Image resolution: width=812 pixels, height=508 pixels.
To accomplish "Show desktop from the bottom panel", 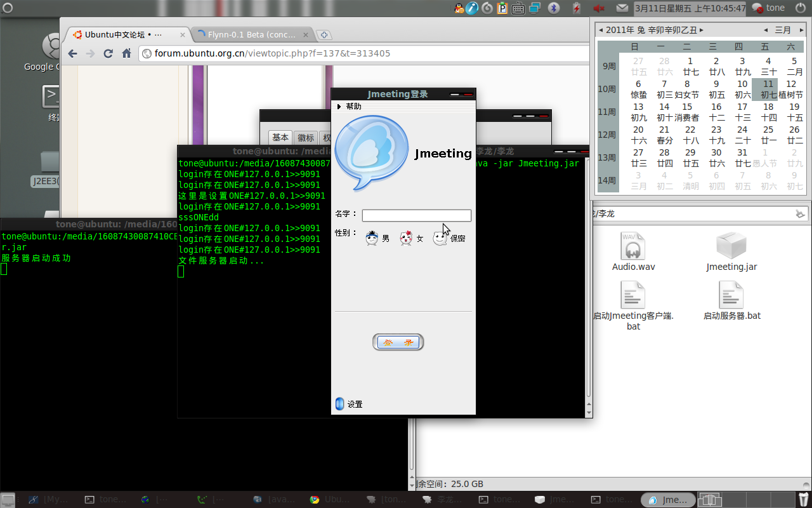I will coord(8,500).
